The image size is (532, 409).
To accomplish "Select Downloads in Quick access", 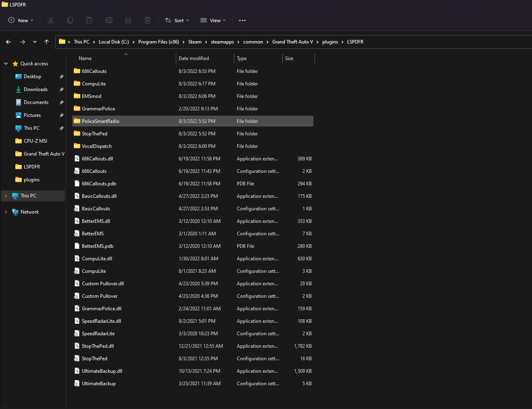I will tap(35, 89).
